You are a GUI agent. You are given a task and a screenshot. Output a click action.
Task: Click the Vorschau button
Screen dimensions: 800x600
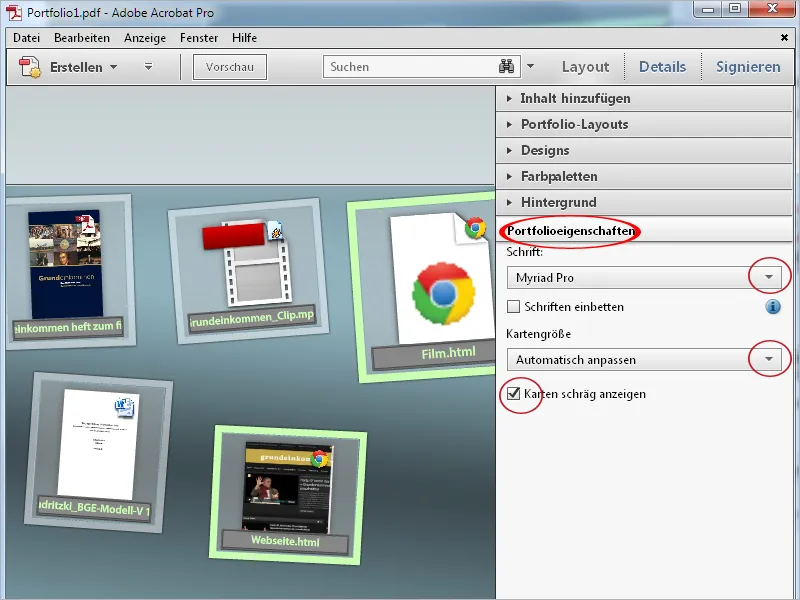point(230,67)
